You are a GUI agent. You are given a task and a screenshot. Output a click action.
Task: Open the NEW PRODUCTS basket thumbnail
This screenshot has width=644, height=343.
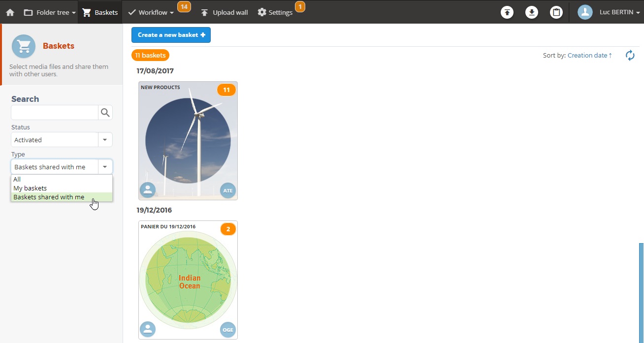[x=188, y=141]
